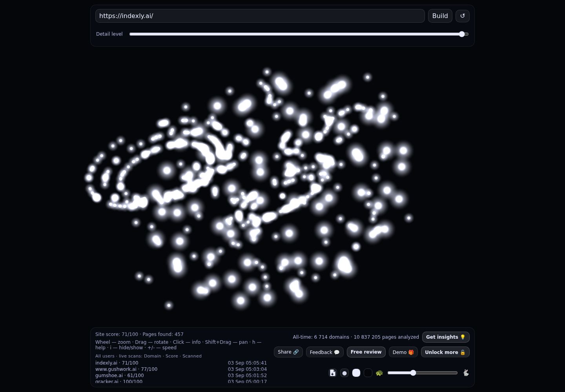Image resolution: width=565 pixels, height=392 pixels.
Task: Click the timestamp 03 Sep 05:01:52
Action: tap(247, 376)
